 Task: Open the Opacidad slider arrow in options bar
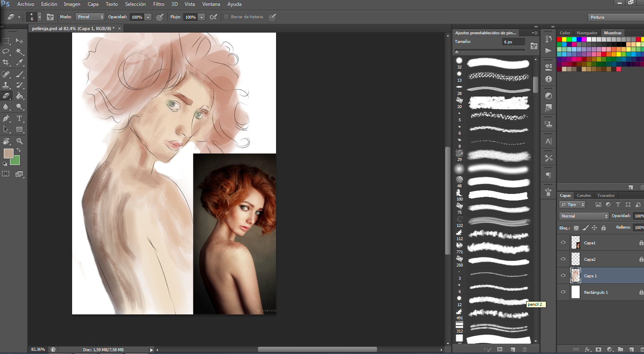(148, 17)
